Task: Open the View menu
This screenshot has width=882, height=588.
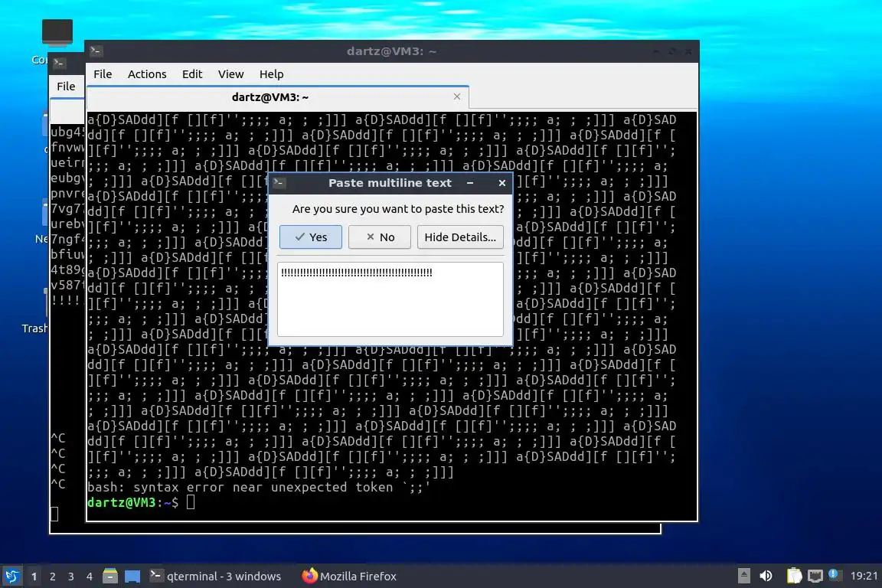Action: click(230, 74)
